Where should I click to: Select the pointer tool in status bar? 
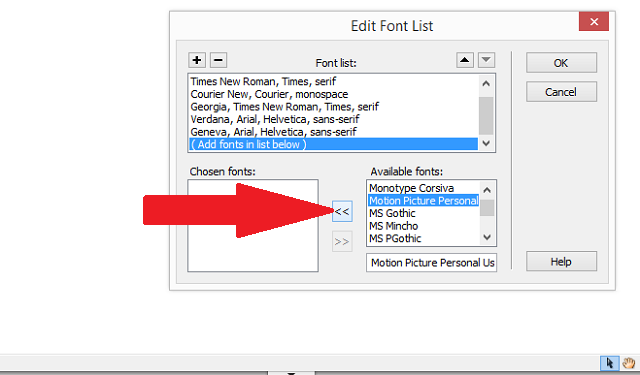[x=609, y=363]
